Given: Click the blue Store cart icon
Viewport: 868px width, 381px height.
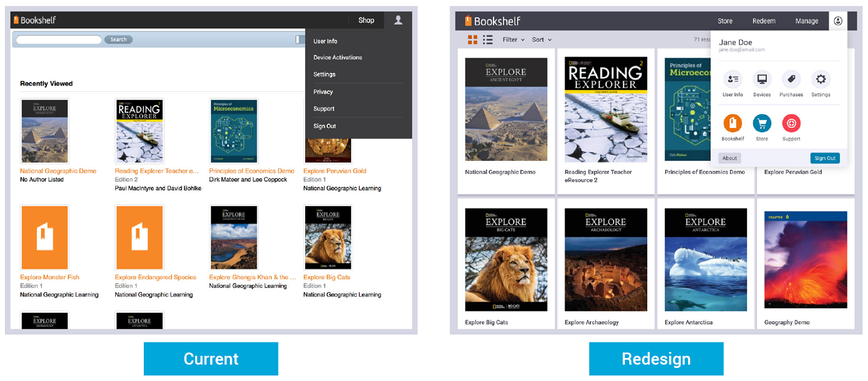Looking at the screenshot, I should 762,123.
